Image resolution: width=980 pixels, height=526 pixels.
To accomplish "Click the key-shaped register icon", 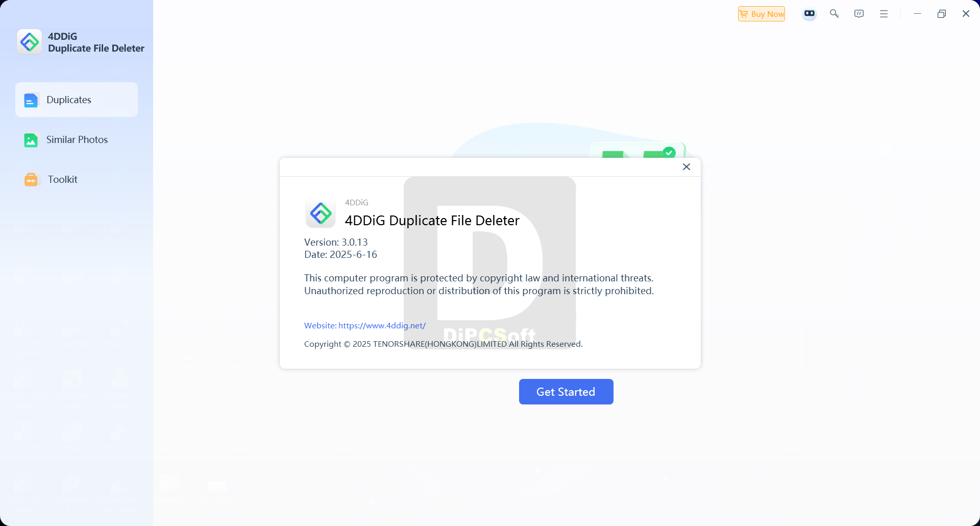I will [835, 14].
